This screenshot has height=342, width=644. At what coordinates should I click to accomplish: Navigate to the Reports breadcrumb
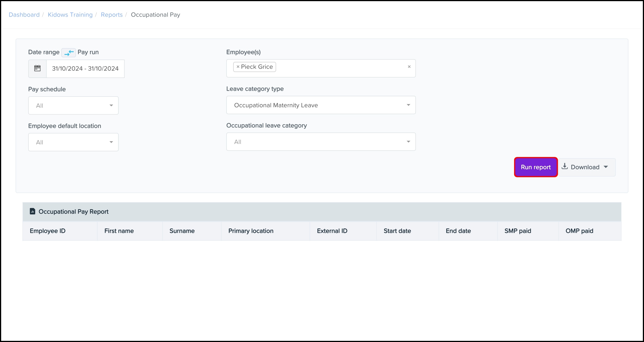[112, 15]
